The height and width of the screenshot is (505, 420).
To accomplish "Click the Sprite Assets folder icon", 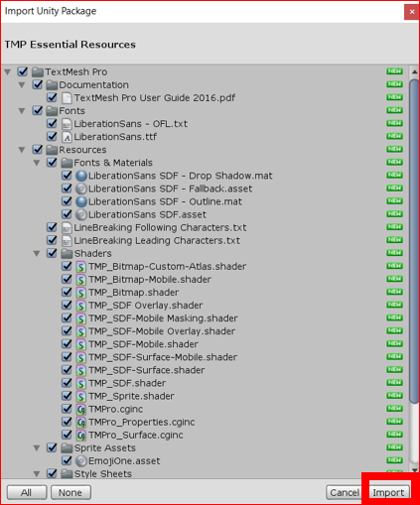I will (67, 448).
